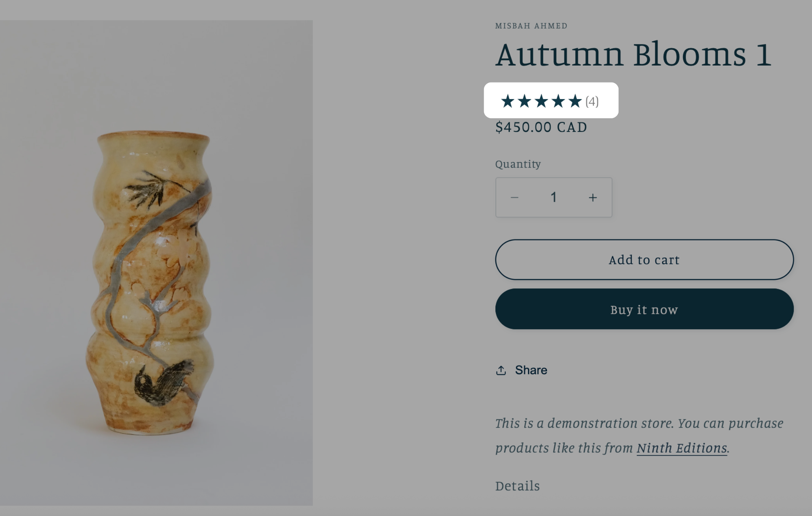
Task: Click the $450.00 CAD price
Action: (541, 127)
